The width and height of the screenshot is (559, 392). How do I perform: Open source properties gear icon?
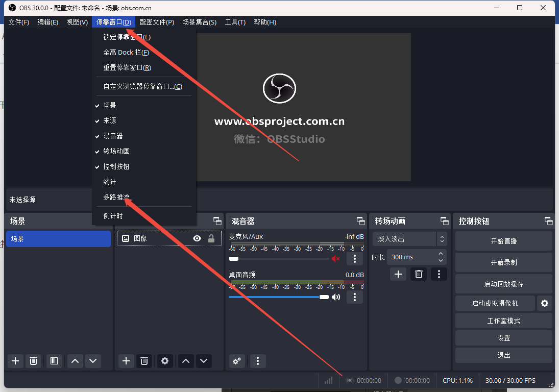coord(164,361)
